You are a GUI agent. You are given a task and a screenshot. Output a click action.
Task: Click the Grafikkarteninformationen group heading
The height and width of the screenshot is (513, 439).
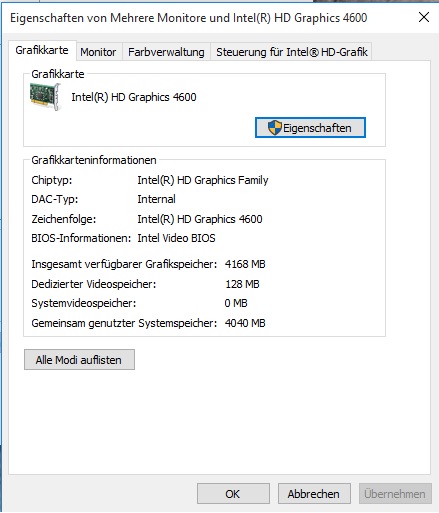(x=94, y=160)
